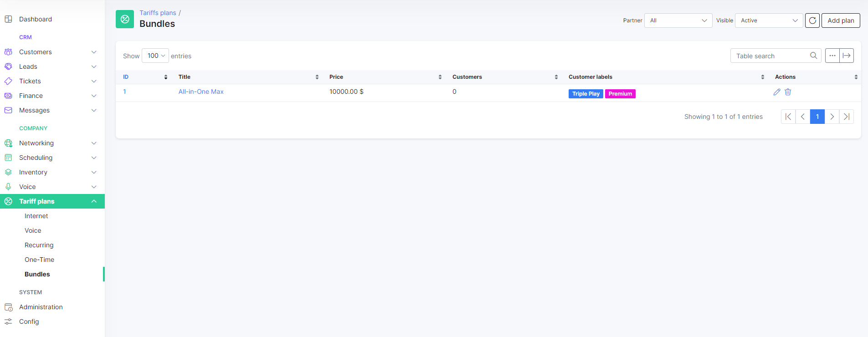Click the table search magnifier icon
Screen dimensions: 868x337
(813, 56)
